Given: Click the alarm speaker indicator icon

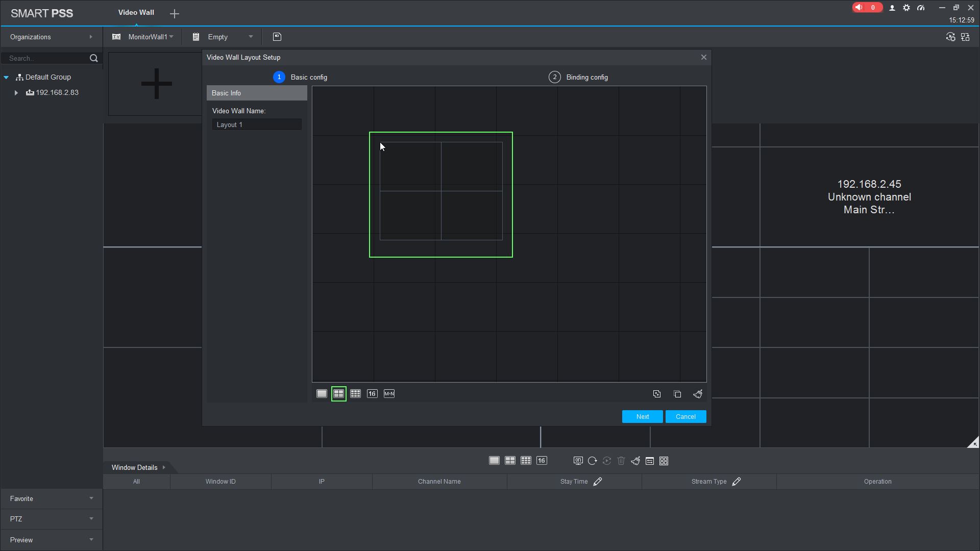Looking at the screenshot, I should coord(860,8).
